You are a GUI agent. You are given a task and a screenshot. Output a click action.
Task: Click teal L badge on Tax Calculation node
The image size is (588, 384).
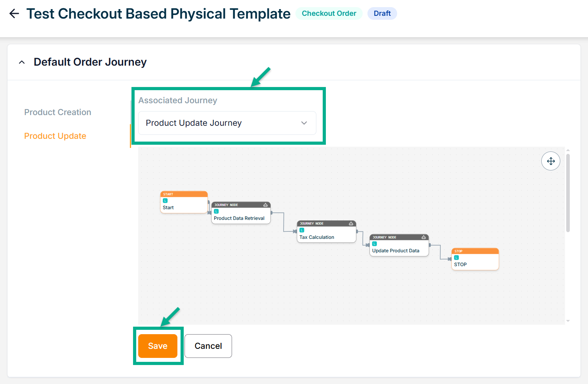[x=302, y=230]
